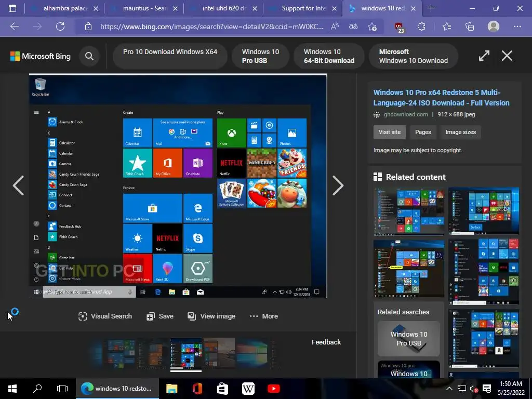
Task: Click the browser Back arrow
Action: (14, 26)
